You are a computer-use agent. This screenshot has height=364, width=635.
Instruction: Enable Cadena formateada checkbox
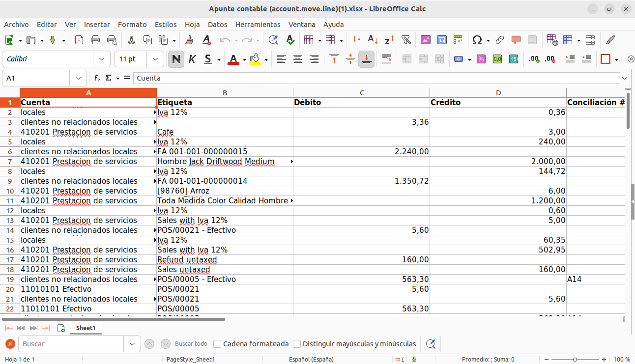[217, 344]
